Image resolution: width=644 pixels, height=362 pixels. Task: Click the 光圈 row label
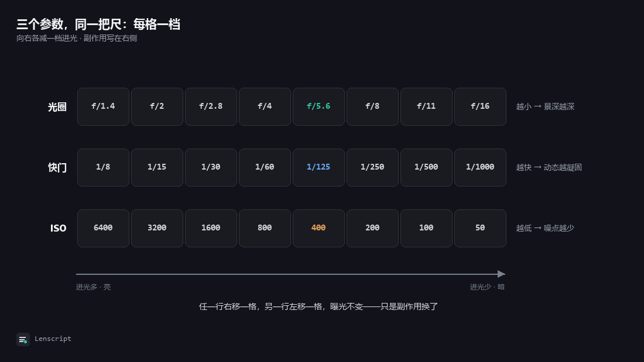pyautogui.click(x=57, y=107)
